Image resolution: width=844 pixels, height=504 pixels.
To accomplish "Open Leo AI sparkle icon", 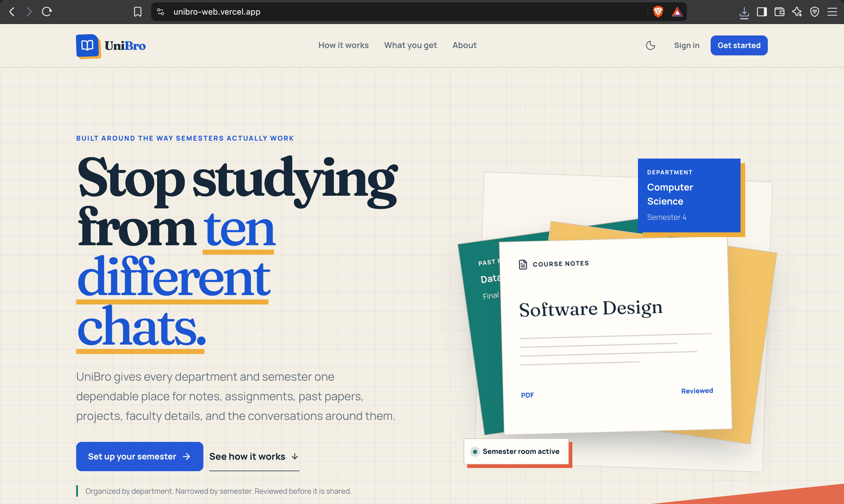I will pyautogui.click(x=797, y=12).
